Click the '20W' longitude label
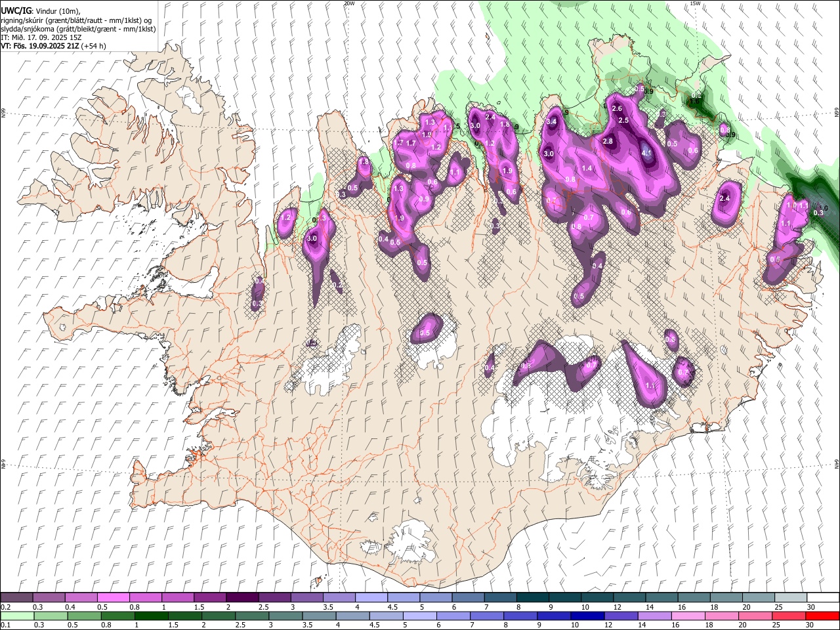The height and width of the screenshot is (630, 840). click(349, 3)
